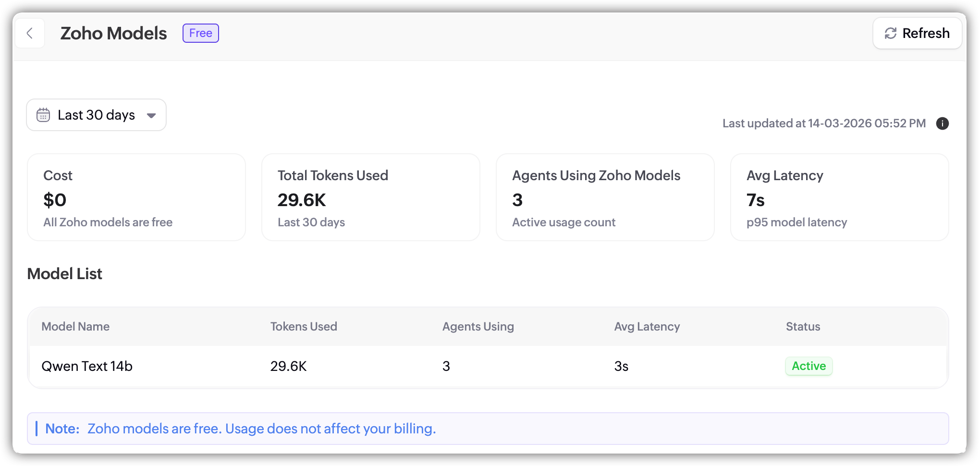Sort by Model Name column header

point(75,327)
